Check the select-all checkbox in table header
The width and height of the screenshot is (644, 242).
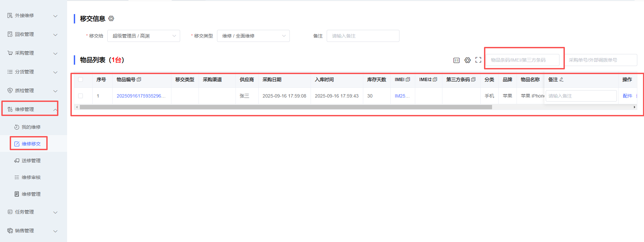click(80, 79)
